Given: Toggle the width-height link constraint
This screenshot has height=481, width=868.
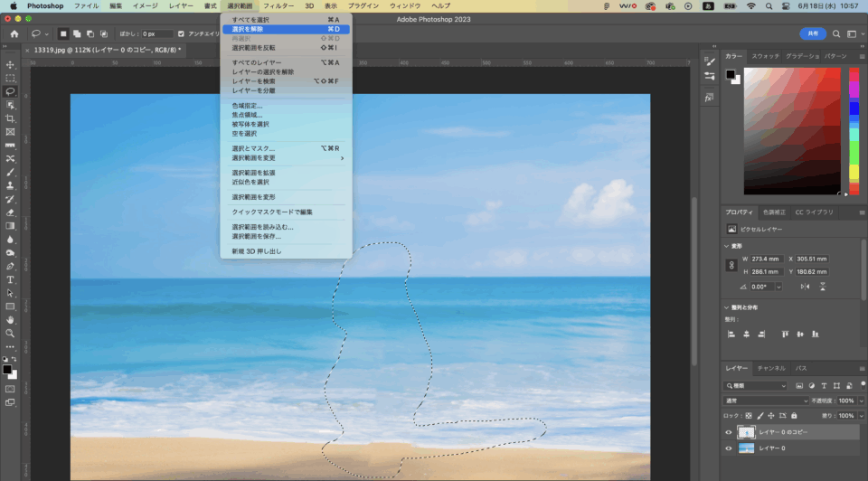Looking at the screenshot, I should [x=731, y=265].
